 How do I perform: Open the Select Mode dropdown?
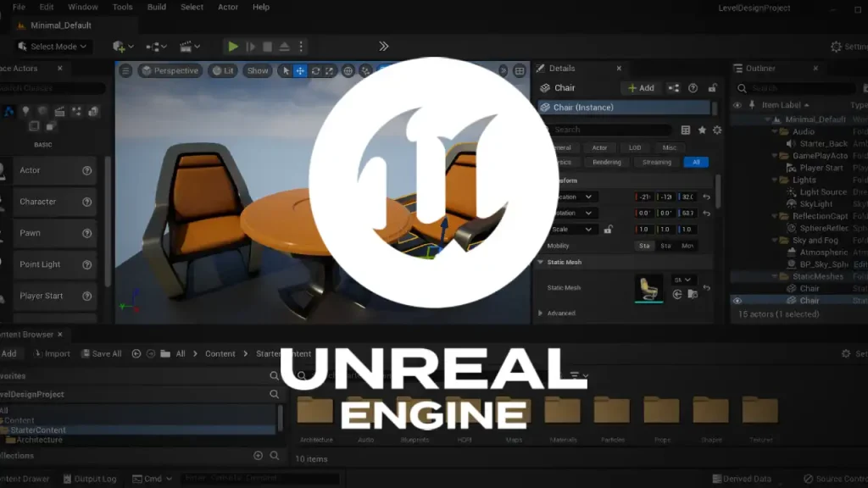click(x=53, y=47)
